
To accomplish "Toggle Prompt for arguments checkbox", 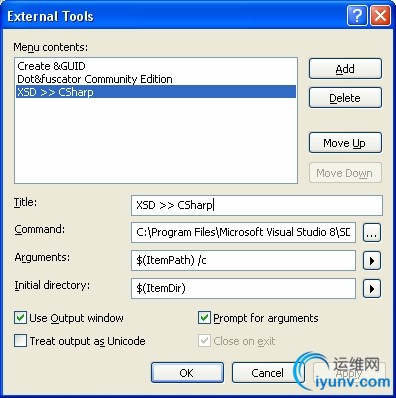I will coord(204,318).
